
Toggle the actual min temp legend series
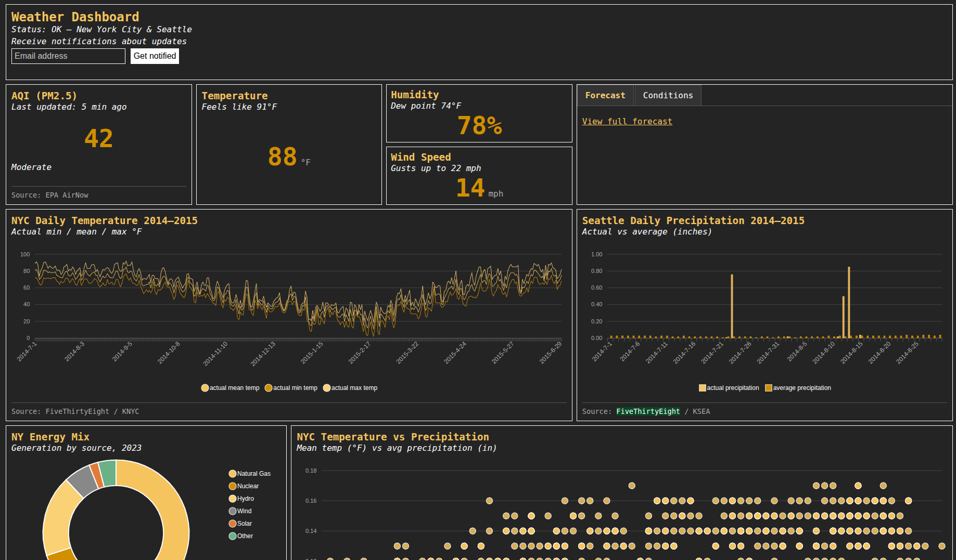[x=291, y=388]
